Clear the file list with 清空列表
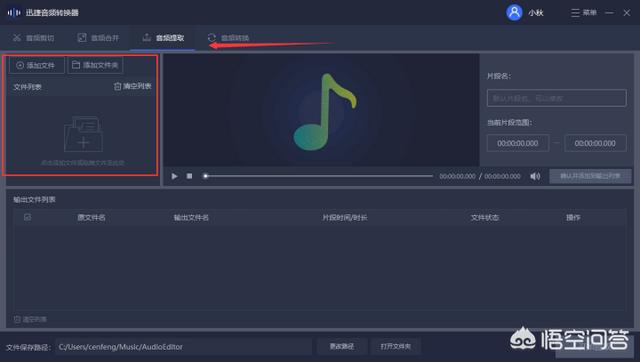This screenshot has width=640, height=362. pos(133,86)
